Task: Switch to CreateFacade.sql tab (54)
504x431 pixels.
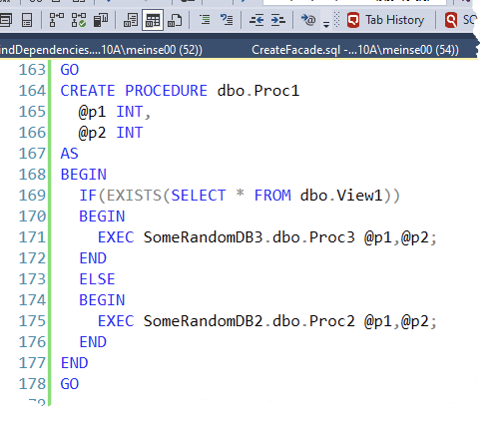Action: (355, 50)
